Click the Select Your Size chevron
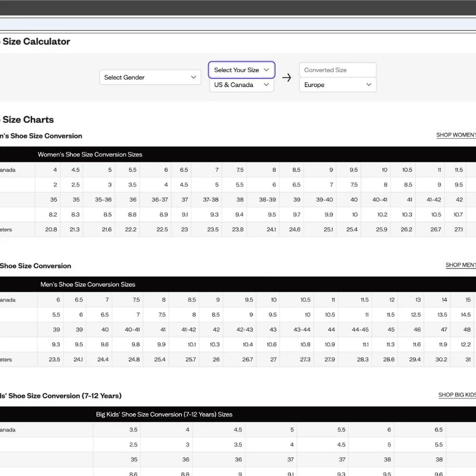476x476 pixels. pyautogui.click(x=266, y=70)
